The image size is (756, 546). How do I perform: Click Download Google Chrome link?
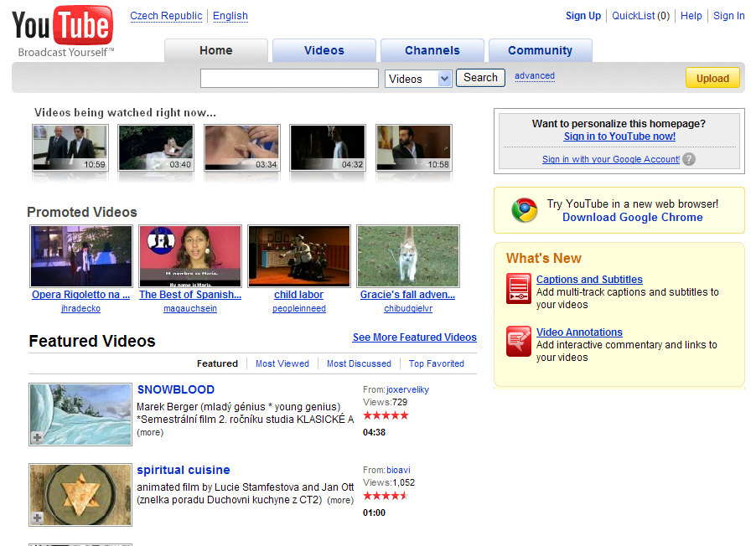(633, 218)
